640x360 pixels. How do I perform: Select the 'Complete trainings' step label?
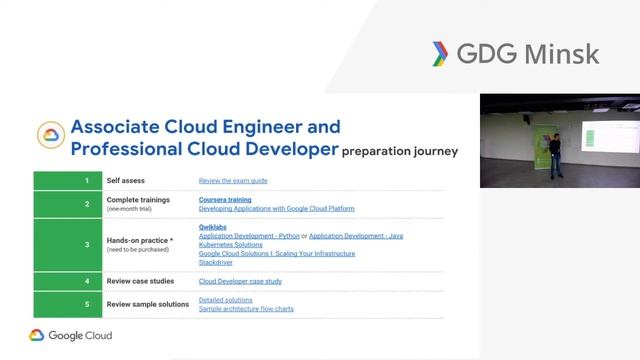(x=138, y=200)
